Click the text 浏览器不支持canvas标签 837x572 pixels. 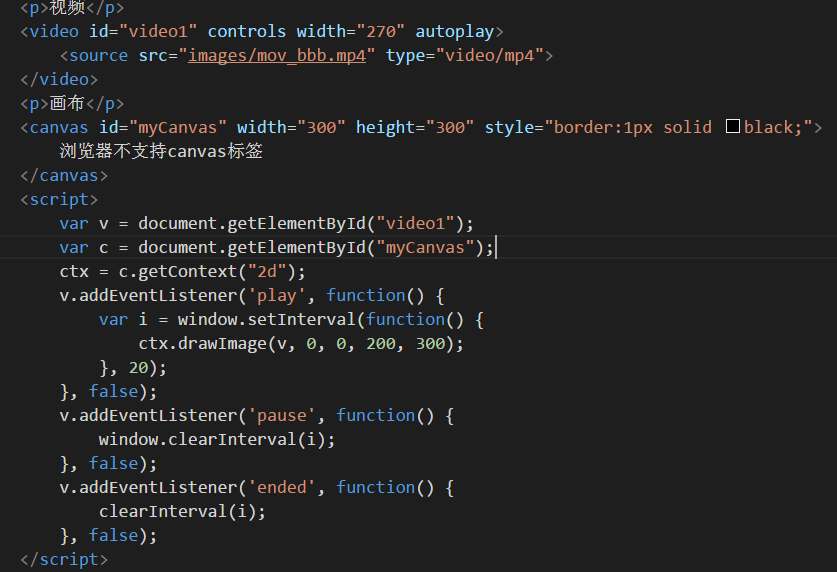click(x=161, y=151)
